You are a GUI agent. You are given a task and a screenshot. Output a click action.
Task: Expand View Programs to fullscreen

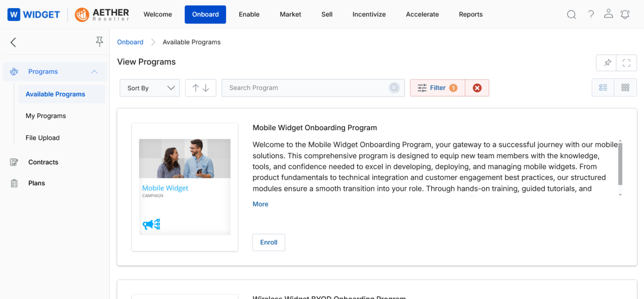(x=626, y=63)
